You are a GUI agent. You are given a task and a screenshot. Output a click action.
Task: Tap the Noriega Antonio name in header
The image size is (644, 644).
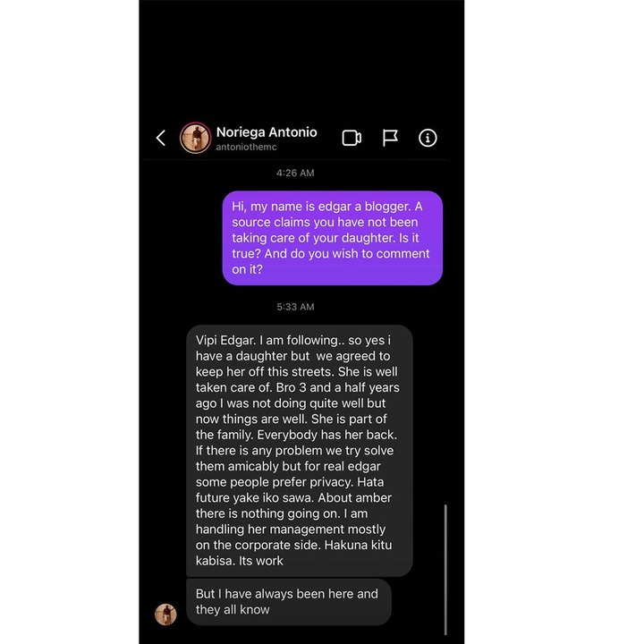[267, 132]
